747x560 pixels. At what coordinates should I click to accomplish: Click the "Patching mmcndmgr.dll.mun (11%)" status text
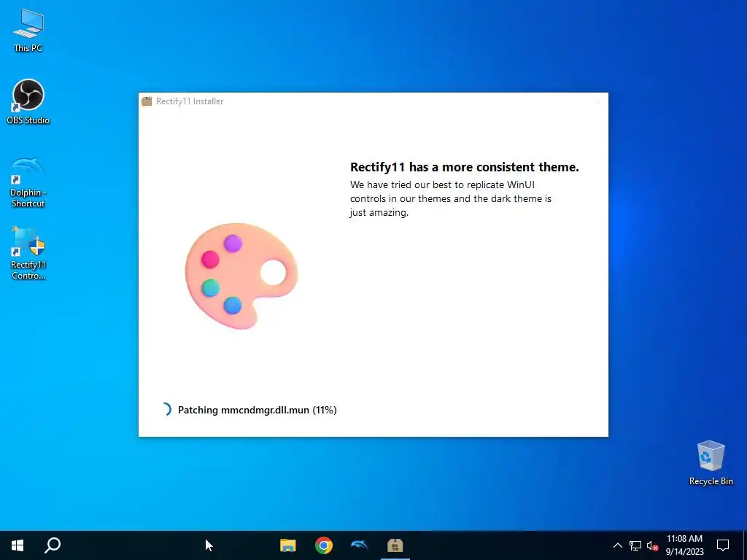(x=258, y=410)
